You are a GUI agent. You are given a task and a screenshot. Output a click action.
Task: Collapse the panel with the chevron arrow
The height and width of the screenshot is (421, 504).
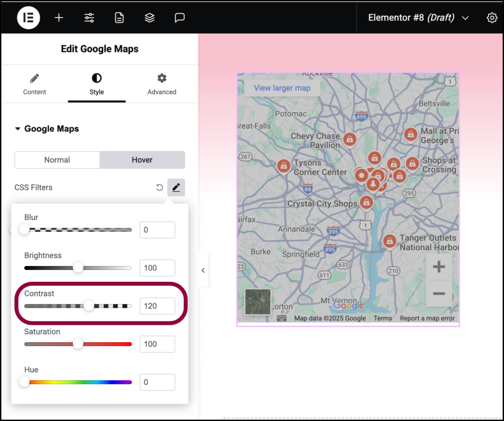pos(203,270)
